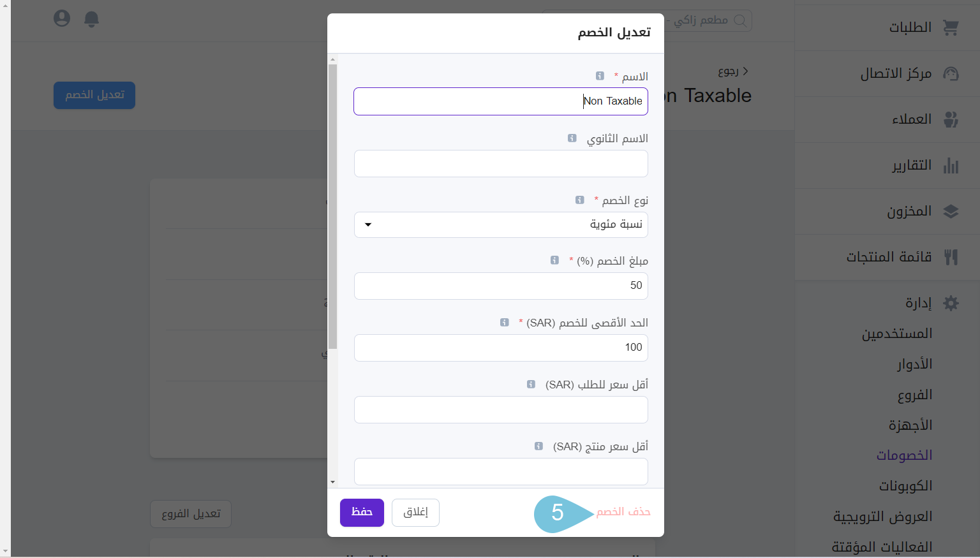The width and height of the screenshot is (980, 558).
Task: Select الكوبونات under إدارة
Action: pyautogui.click(x=905, y=486)
